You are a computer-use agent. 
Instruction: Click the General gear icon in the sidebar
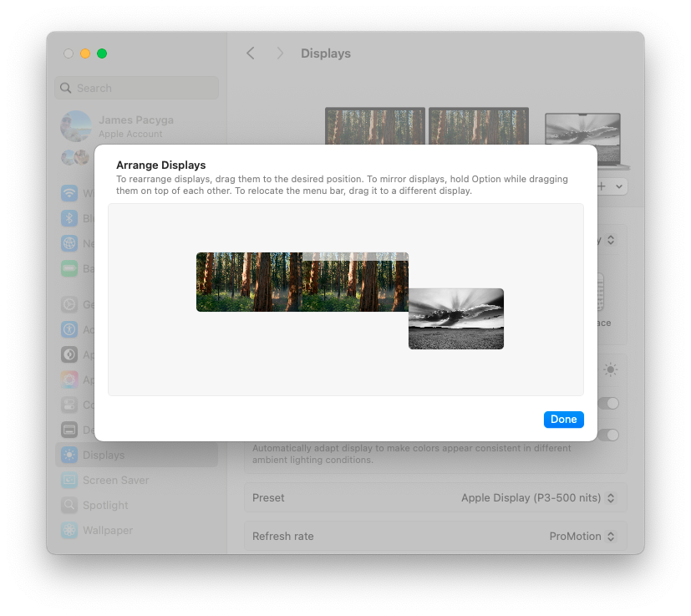pos(69,304)
